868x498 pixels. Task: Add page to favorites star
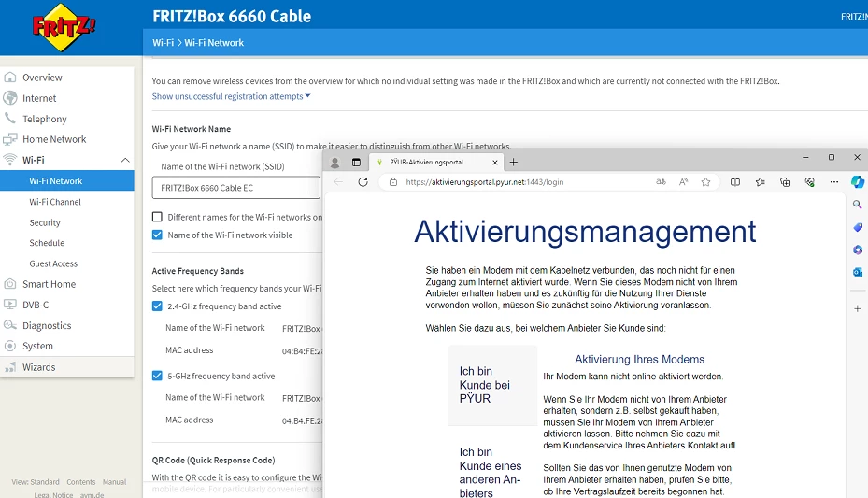pos(705,182)
